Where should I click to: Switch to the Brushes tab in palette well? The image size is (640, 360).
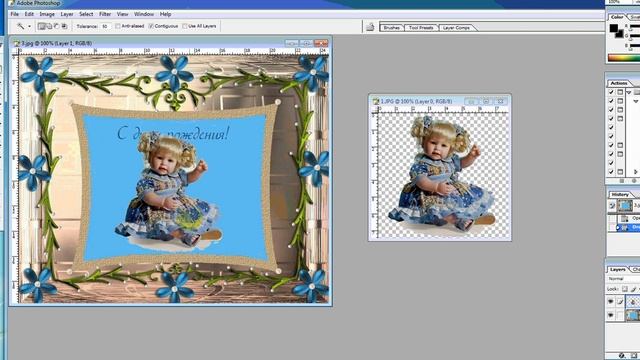pos(392,28)
